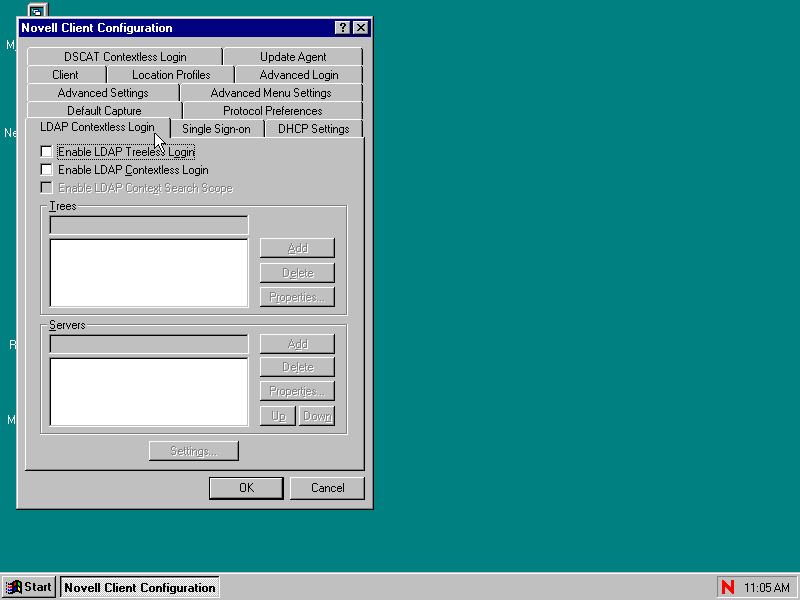Click inside the Servers list box
Viewport: 800px width, 600px height.
[x=149, y=392]
